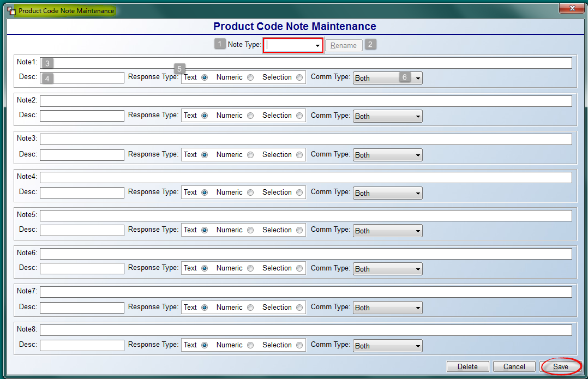
Task: Select Numeric response type for Note3
Action: click(250, 155)
